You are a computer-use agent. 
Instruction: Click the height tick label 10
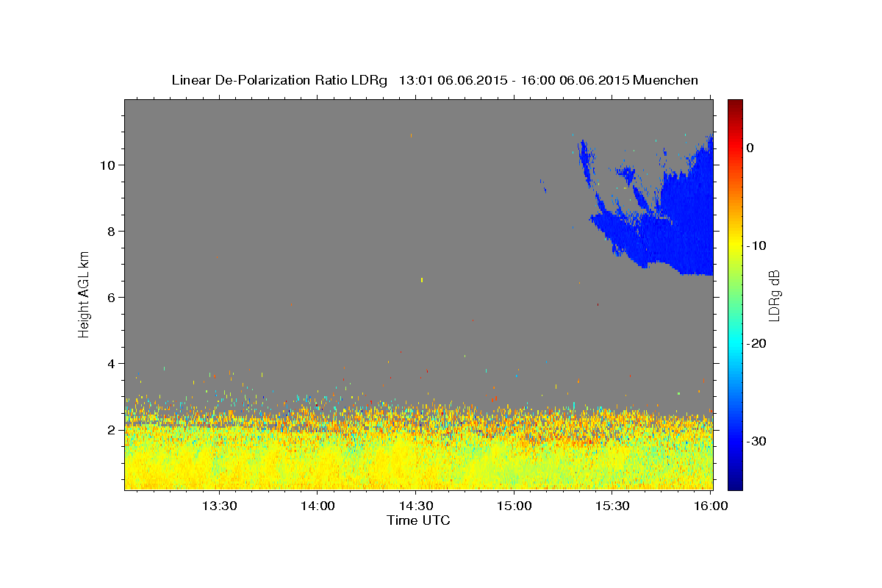click(x=109, y=165)
